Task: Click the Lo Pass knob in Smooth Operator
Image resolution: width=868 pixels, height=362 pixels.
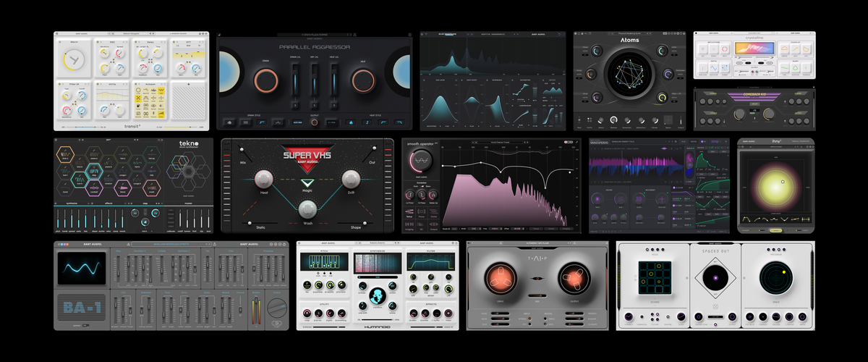Action: point(410,195)
